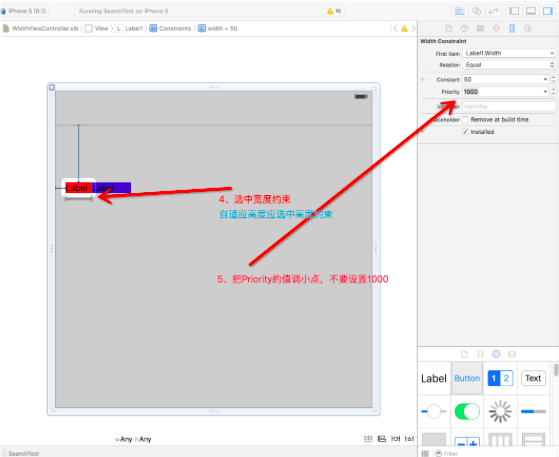Select the Slider object in library
559x457 pixels.
click(434, 411)
